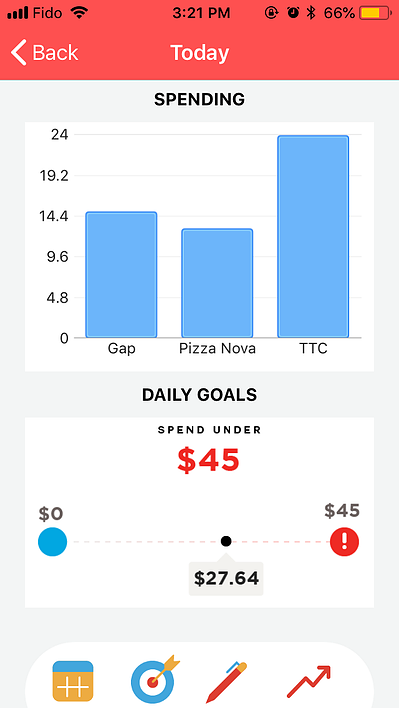Tap the Back chevron arrow
Screen dimensions: 399x708
pyautogui.click(x=19, y=53)
